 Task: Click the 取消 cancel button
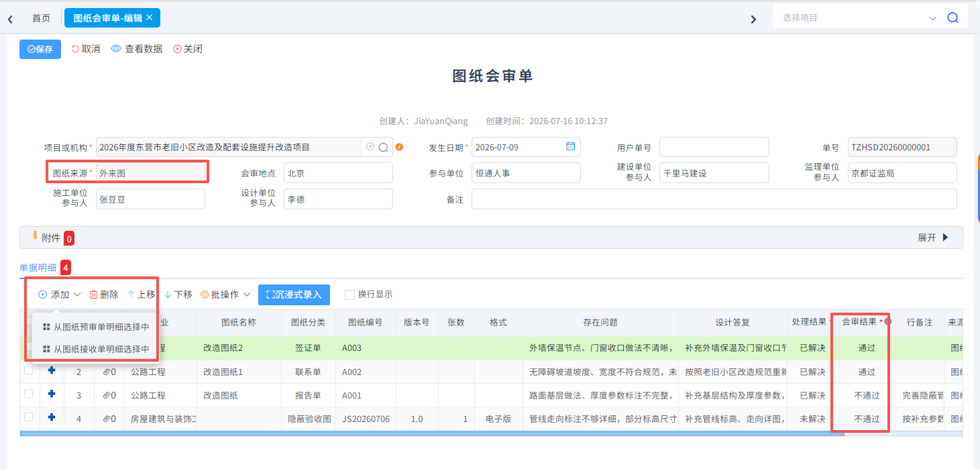pyautogui.click(x=86, y=49)
